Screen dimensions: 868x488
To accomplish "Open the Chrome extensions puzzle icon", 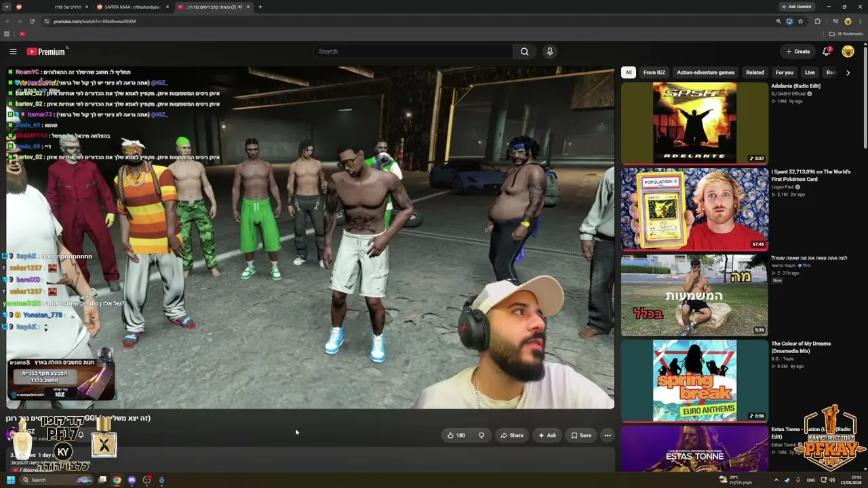I will 817,21.
